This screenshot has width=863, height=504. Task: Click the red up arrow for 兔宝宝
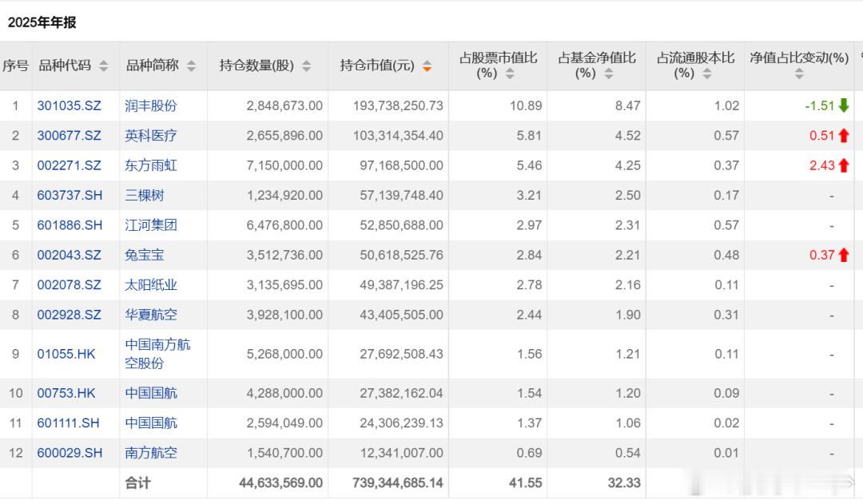[844, 255]
